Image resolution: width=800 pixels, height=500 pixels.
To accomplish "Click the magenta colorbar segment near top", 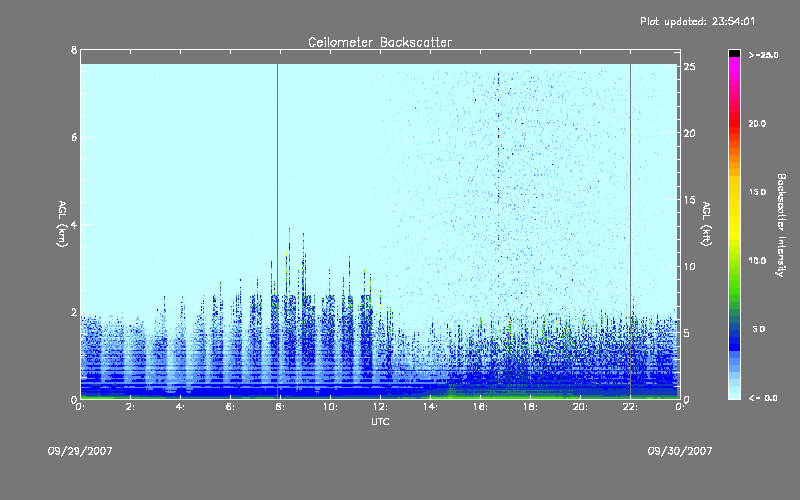I will 734,66.
